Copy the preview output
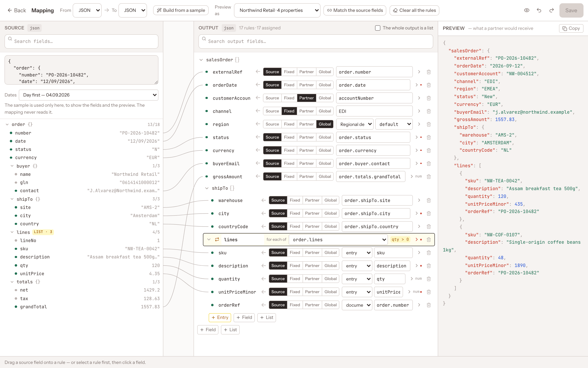Screen dimensions: 588x368 coord(571,28)
